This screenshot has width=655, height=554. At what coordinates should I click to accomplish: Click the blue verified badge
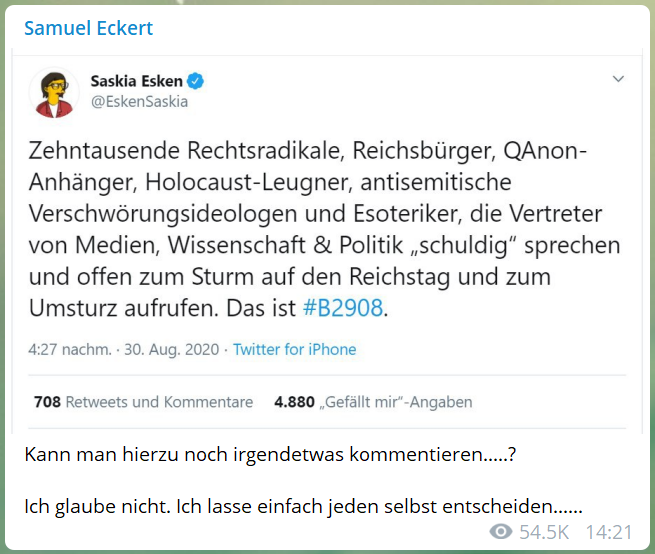pos(197,81)
